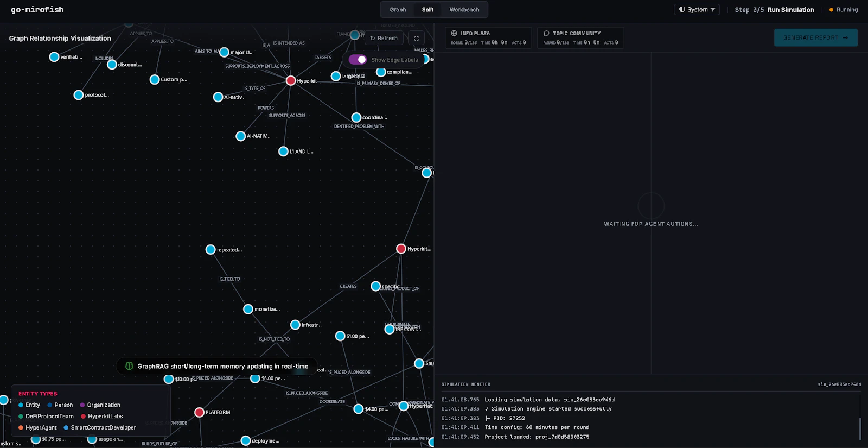Screen dimensions: 868x448
Task: Click the go-mirofish logo
Action: 37,10
